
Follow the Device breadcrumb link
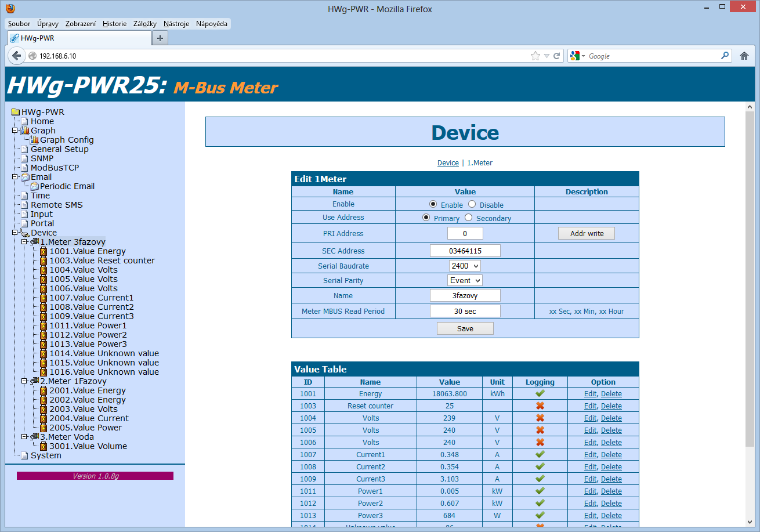click(448, 163)
